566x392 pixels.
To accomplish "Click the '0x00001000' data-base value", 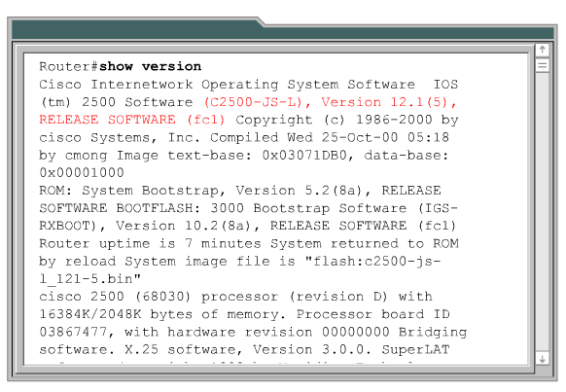I will point(82,172).
